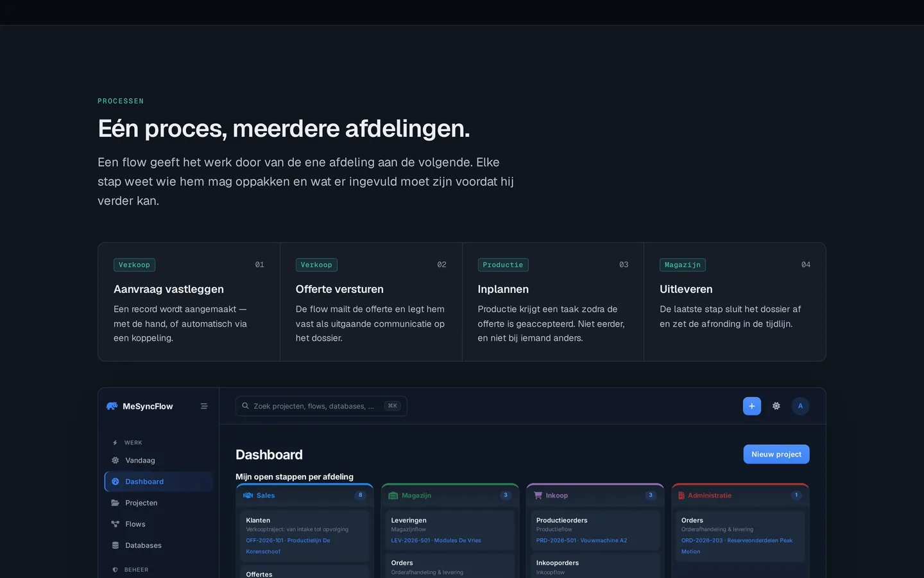The image size is (924, 578).
Task: Open the Leveringen card under Magazijn
Action: tap(450, 530)
